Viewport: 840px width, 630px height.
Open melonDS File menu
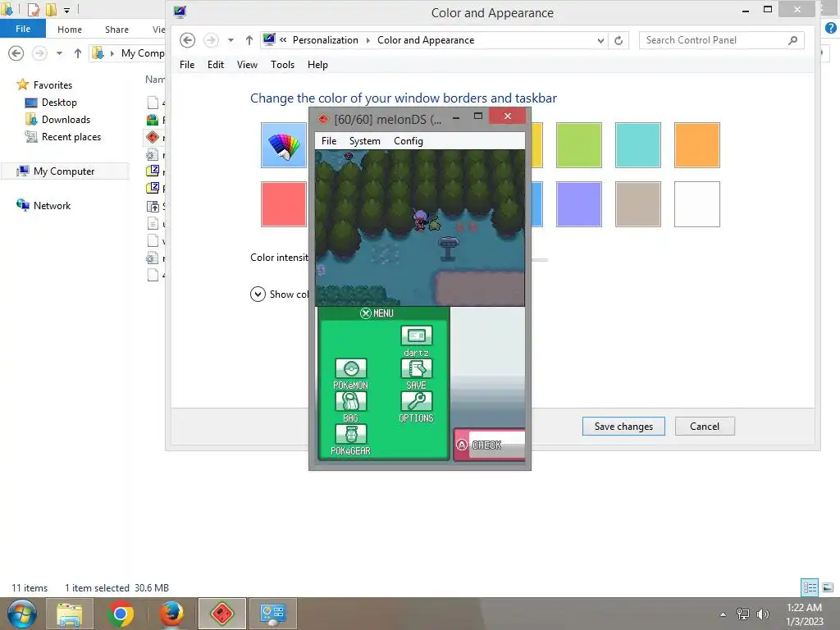329,141
